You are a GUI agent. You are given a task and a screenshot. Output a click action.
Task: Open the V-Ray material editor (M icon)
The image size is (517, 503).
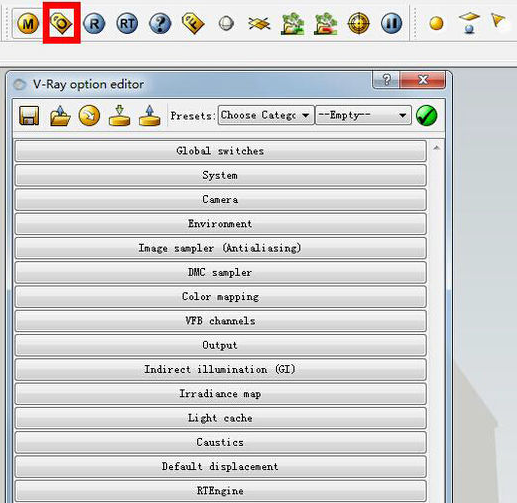(x=28, y=24)
